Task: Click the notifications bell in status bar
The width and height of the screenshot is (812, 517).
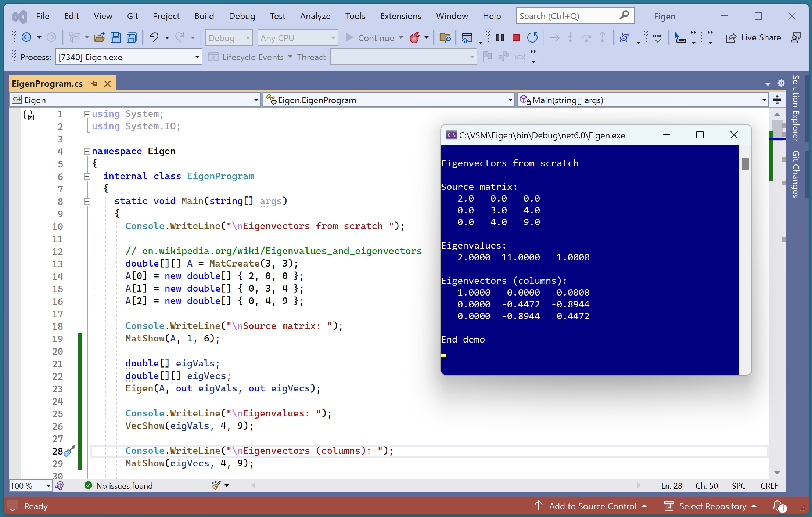Action: coord(778,506)
